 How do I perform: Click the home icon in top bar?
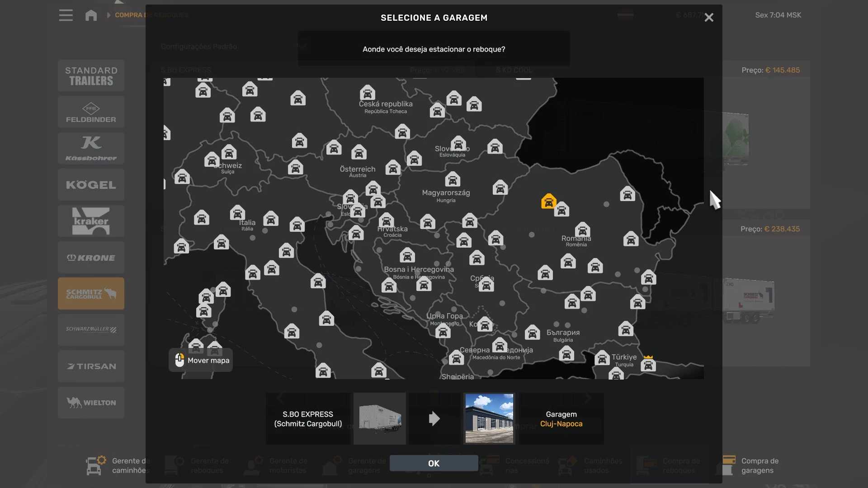pos(91,15)
